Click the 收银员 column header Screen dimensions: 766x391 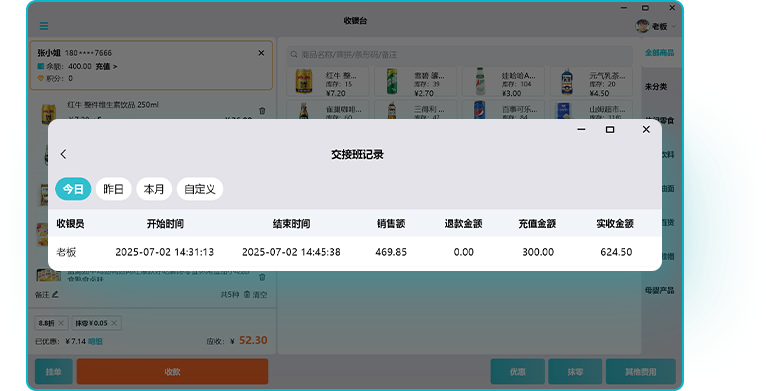point(70,224)
